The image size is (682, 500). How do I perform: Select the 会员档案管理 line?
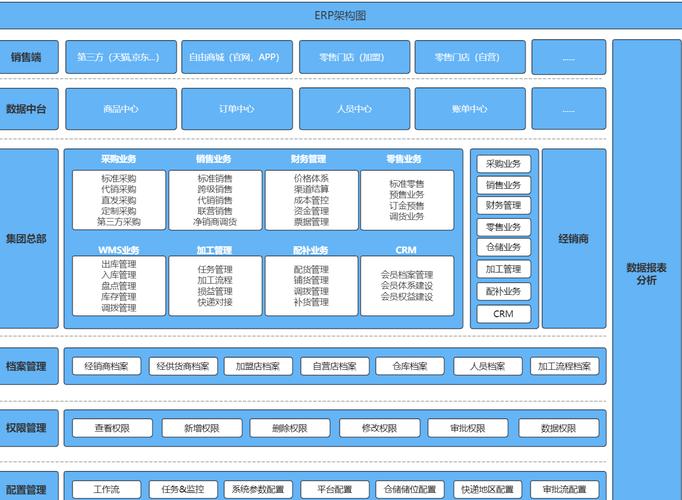pos(407,275)
